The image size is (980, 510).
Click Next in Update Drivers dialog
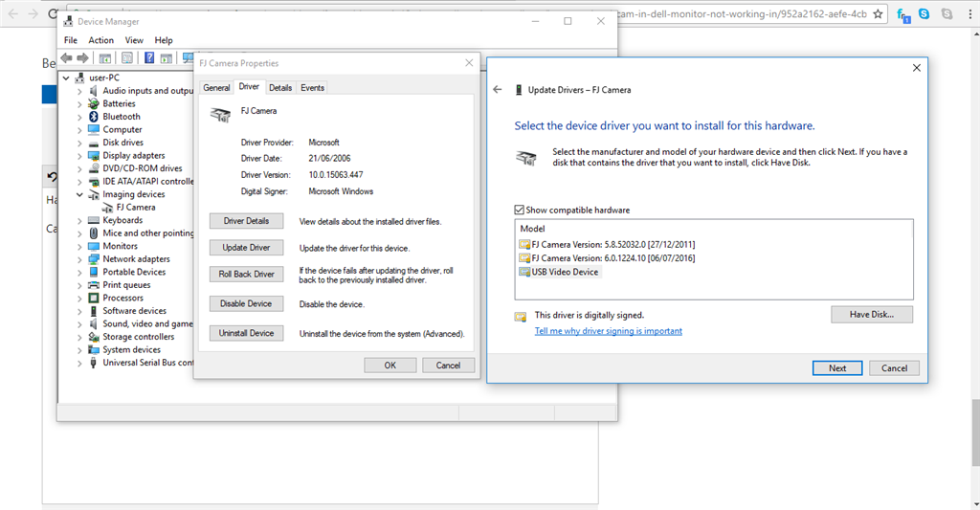point(837,368)
